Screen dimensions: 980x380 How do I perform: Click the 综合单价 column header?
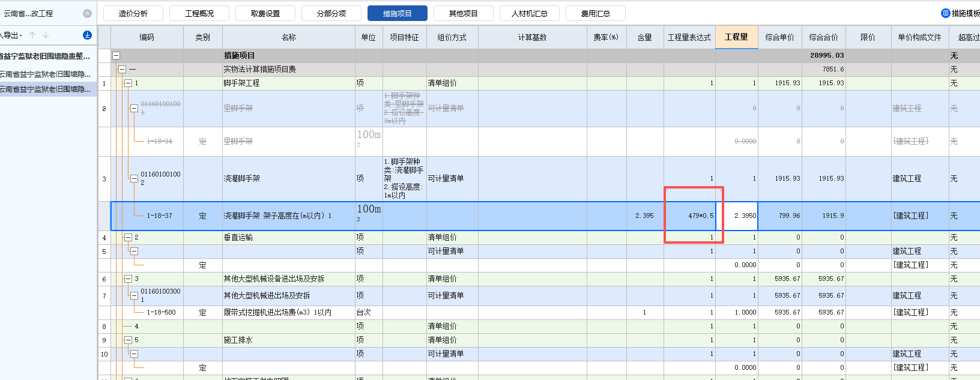pos(780,37)
